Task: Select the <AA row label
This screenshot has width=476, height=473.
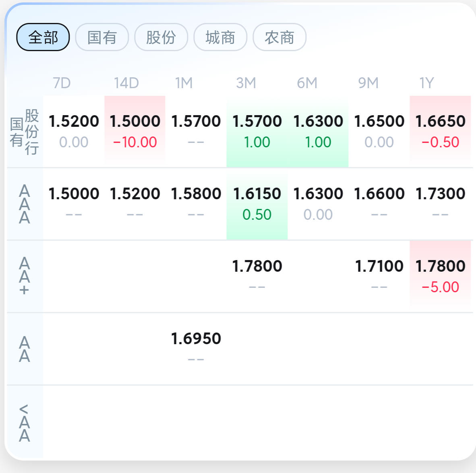Action: tap(25, 422)
